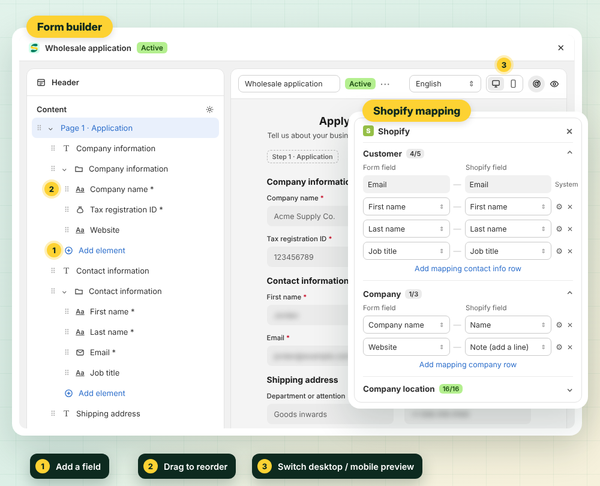
Task: Select Contact information text element in tree
Action: [x=112, y=271]
